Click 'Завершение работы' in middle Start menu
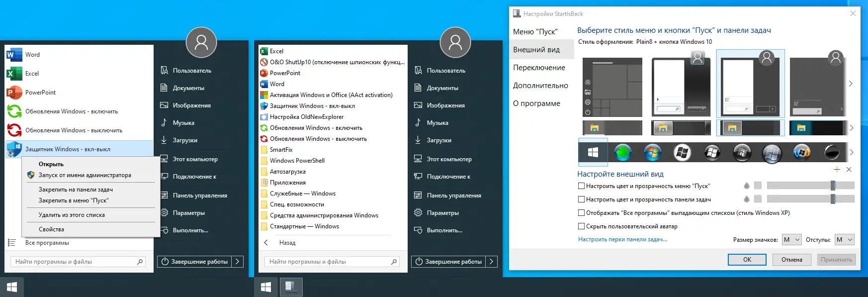This screenshot has height=297, width=868. (448, 262)
